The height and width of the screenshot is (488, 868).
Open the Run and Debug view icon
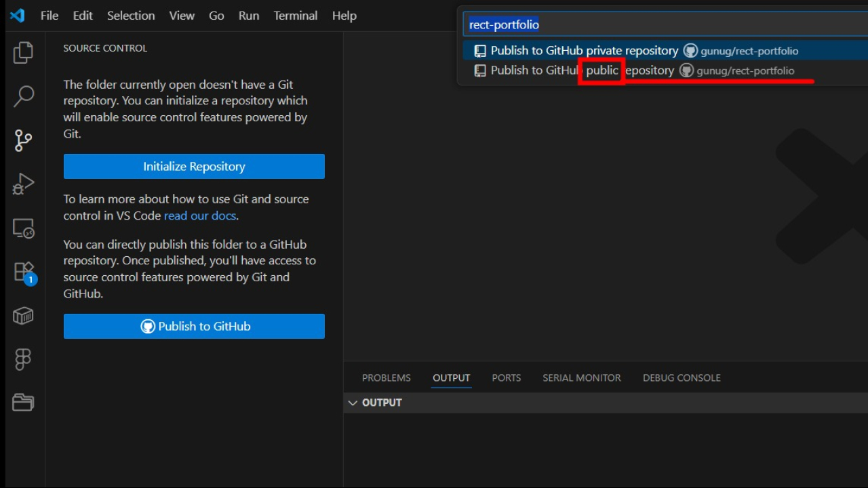click(23, 184)
